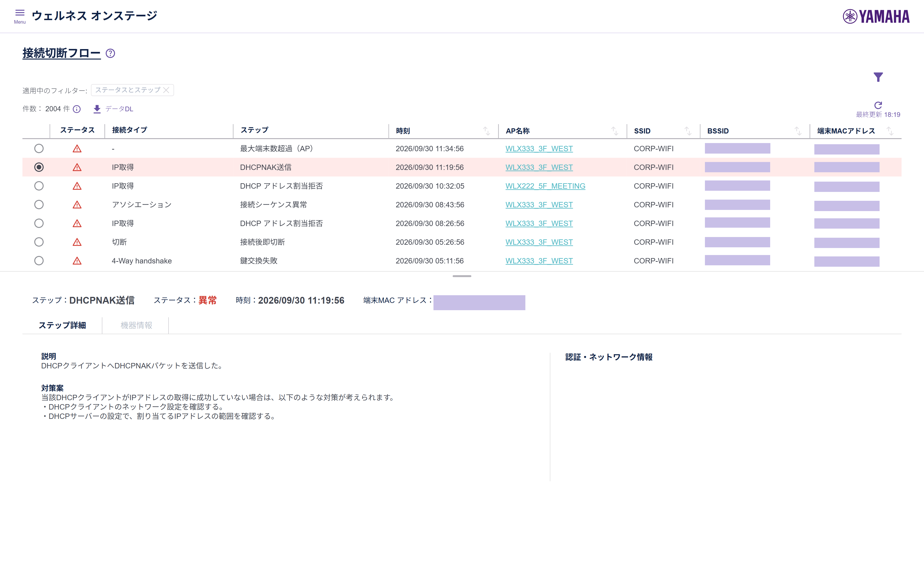Open the filter funnel icon
Viewport: 924px width, 561px height.
pyautogui.click(x=878, y=77)
